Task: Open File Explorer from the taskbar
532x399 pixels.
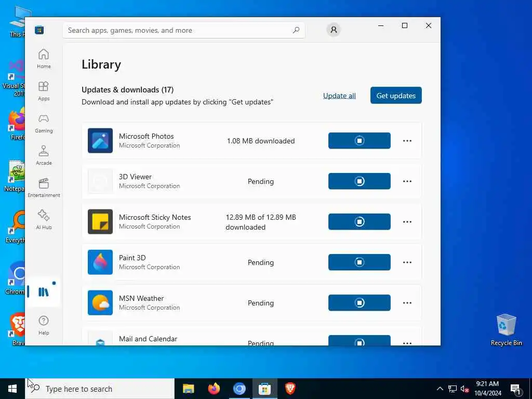Action: [188, 389]
